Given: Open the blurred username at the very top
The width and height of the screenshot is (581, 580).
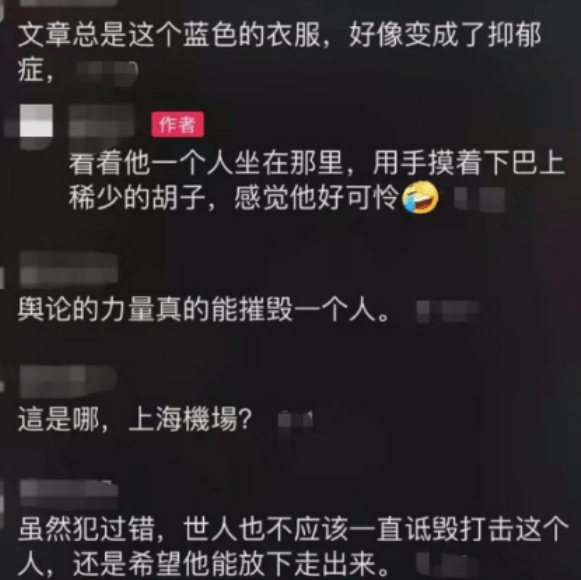Looking at the screenshot, I should click(x=69, y=3).
